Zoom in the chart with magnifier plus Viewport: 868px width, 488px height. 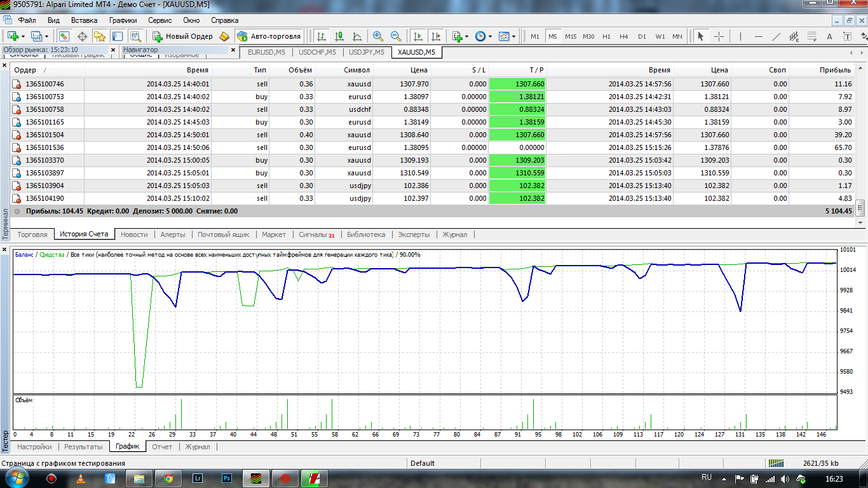click(378, 36)
